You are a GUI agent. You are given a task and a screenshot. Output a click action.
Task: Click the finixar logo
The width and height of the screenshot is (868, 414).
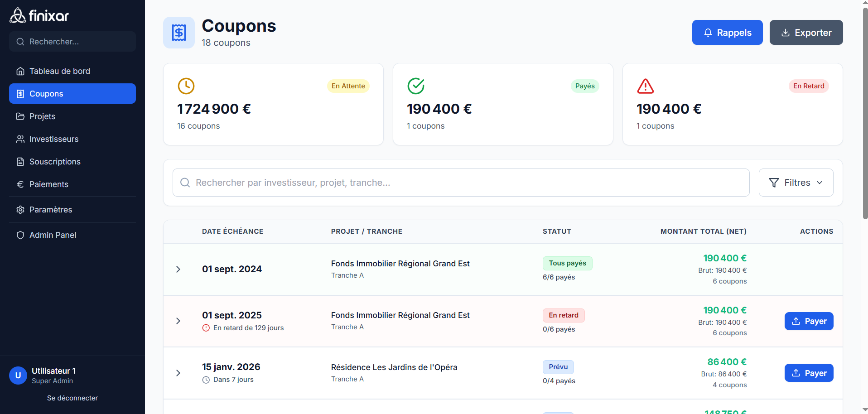(39, 15)
